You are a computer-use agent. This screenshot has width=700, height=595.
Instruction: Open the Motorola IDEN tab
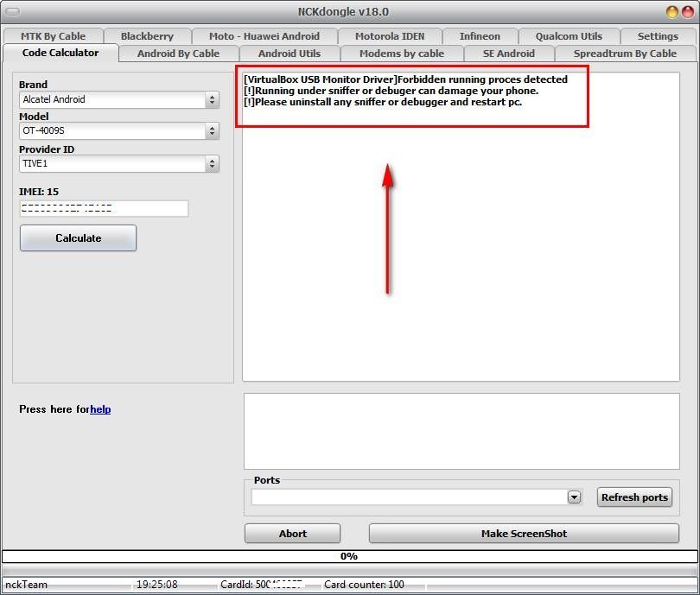coord(390,36)
